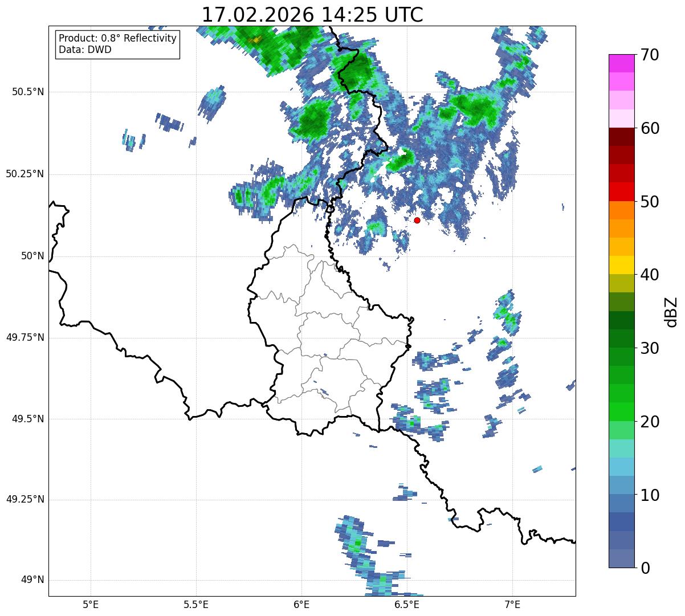Click the 5.5°E longitude label
Viewport: 685px width, 616px height.
196,604
